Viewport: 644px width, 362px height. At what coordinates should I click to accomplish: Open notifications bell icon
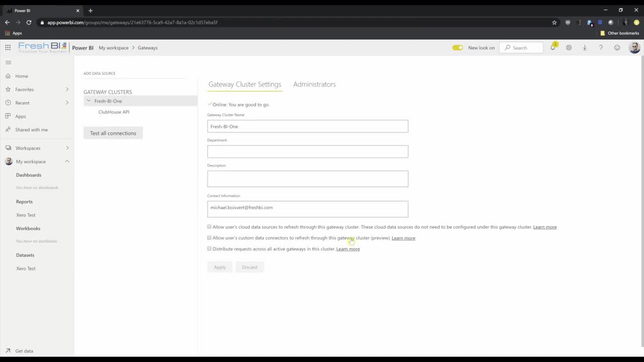(x=553, y=47)
